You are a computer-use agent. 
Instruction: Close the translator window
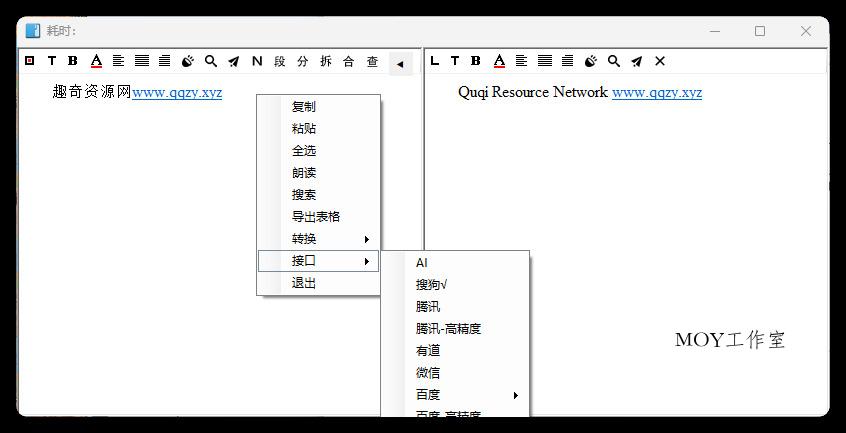click(806, 31)
